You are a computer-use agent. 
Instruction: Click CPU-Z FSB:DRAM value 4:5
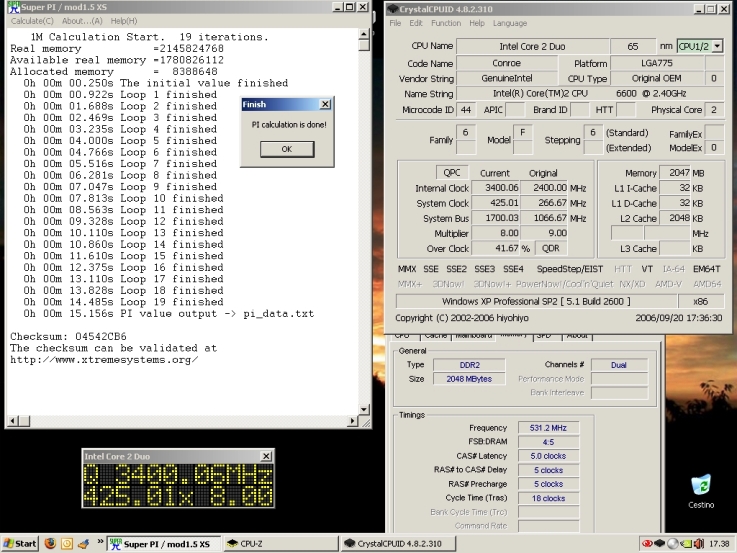(x=548, y=442)
